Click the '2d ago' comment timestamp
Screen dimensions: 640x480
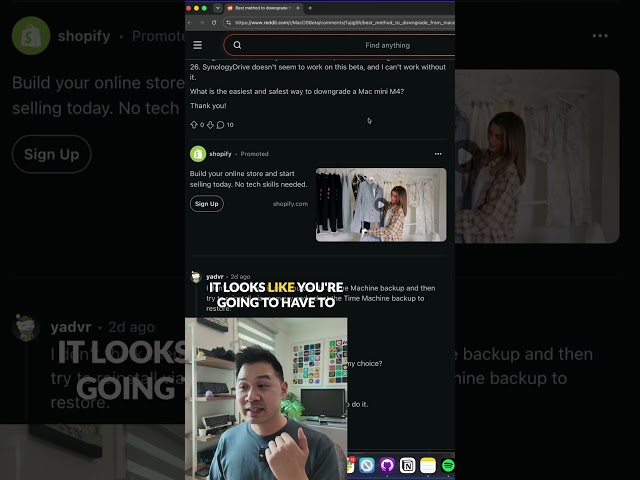coord(240,276)
